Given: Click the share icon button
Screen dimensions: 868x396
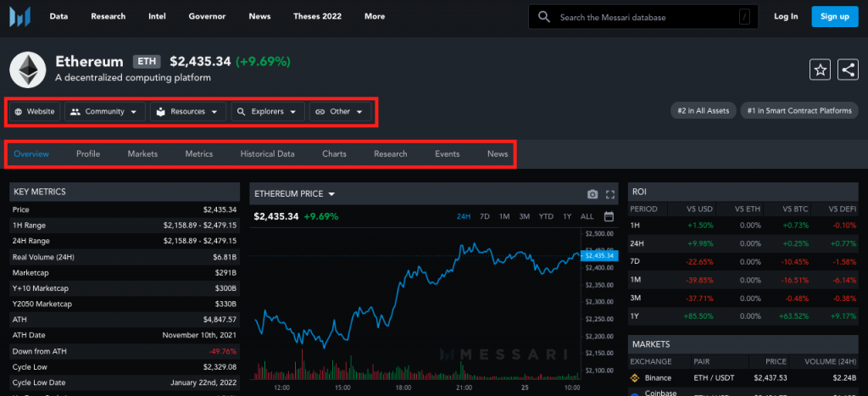Looking at the screenshot, I should 848,70.
